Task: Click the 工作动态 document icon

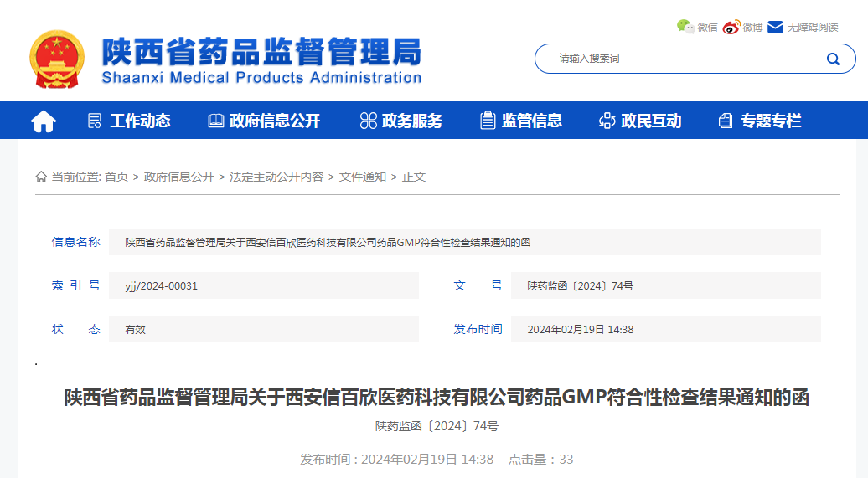Action: (95, 121)
